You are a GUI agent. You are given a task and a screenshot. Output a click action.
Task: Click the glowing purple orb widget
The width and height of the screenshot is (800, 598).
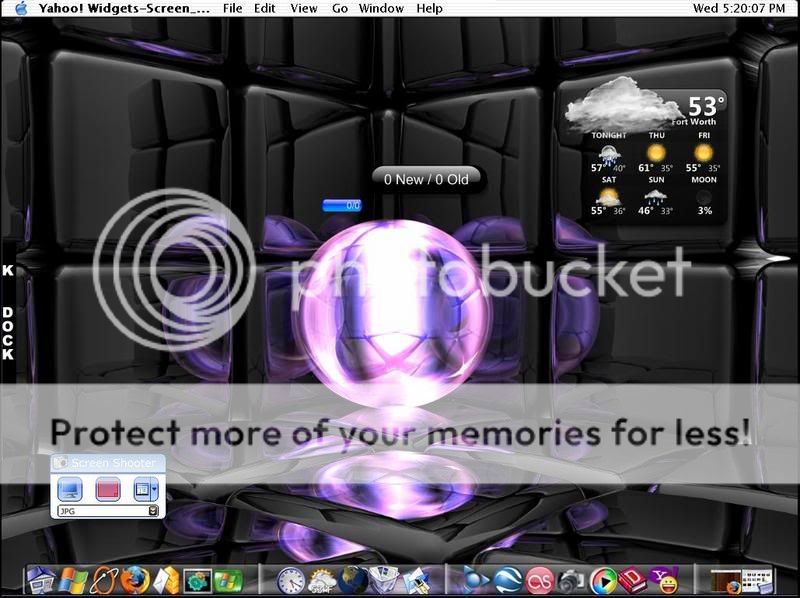398,310
